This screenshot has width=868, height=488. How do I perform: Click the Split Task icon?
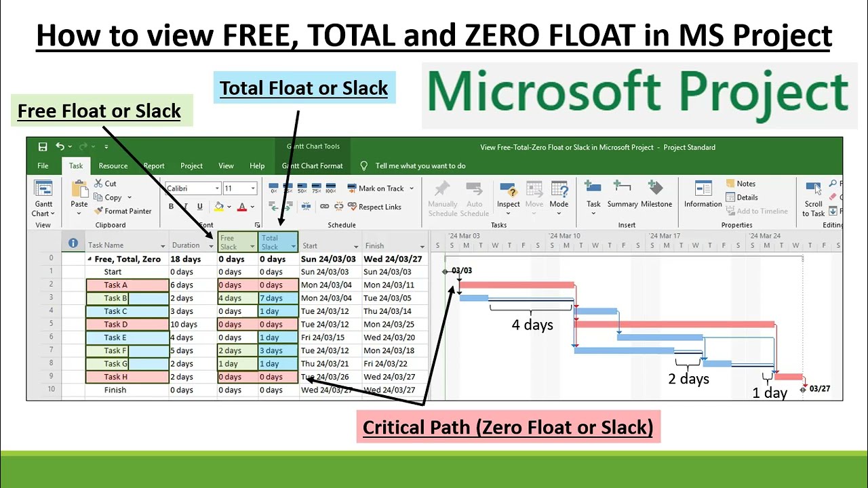(306, 206)
